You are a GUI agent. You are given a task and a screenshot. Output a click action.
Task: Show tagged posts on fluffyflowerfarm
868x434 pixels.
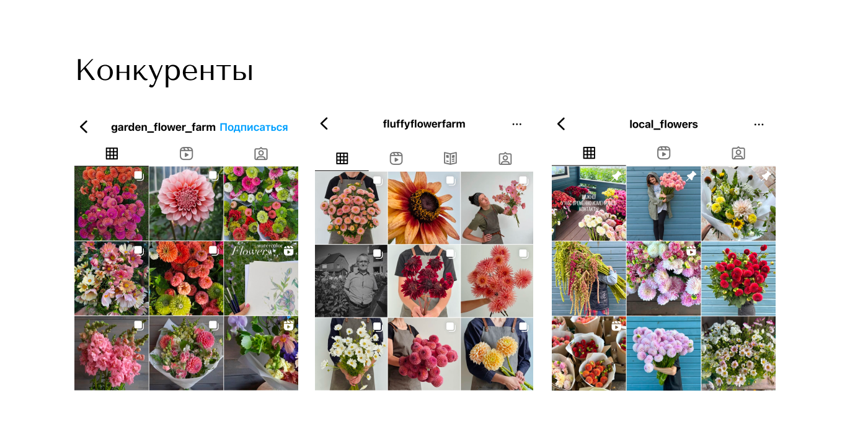(505, 158)
